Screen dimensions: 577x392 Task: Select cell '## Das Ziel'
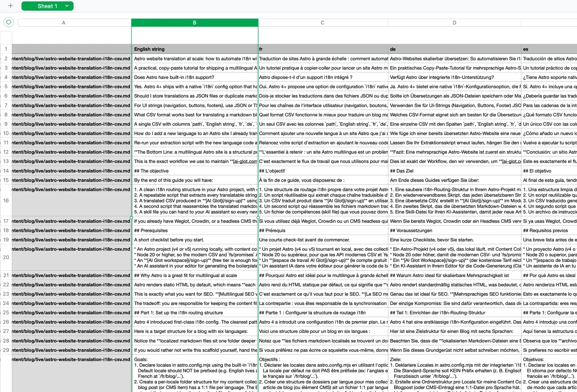(x=455, y=171)
